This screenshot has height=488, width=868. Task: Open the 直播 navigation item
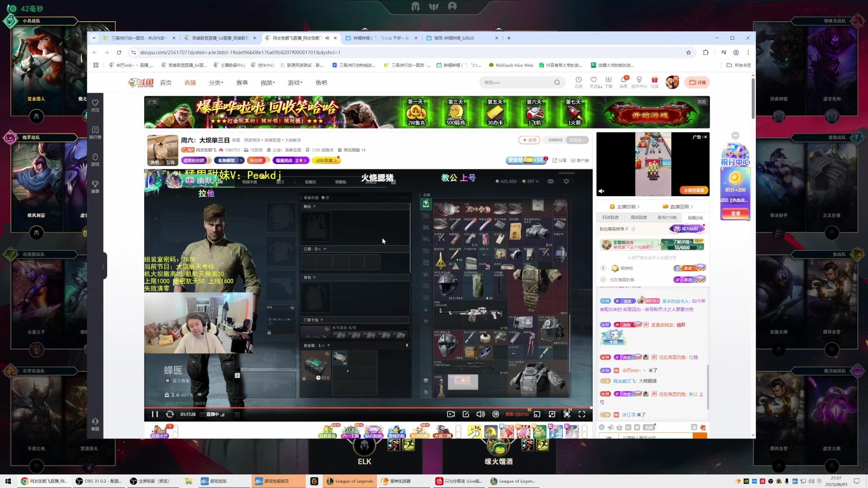(190, 83)
